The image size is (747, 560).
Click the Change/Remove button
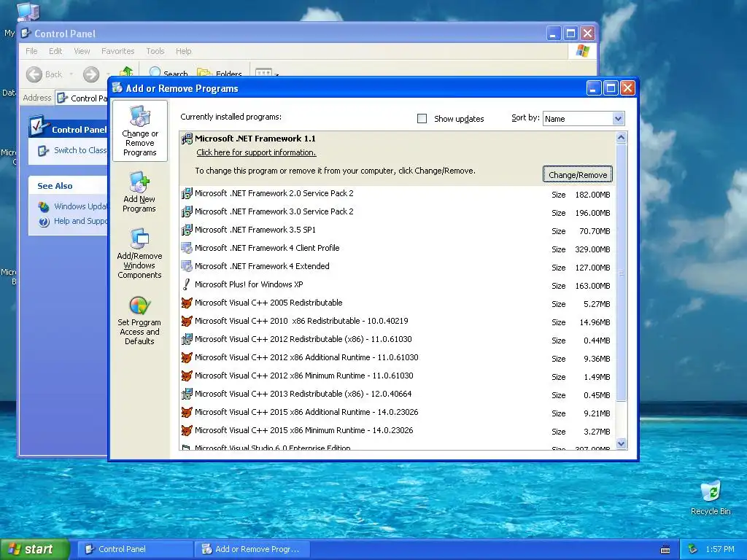(x=578, y=175)
